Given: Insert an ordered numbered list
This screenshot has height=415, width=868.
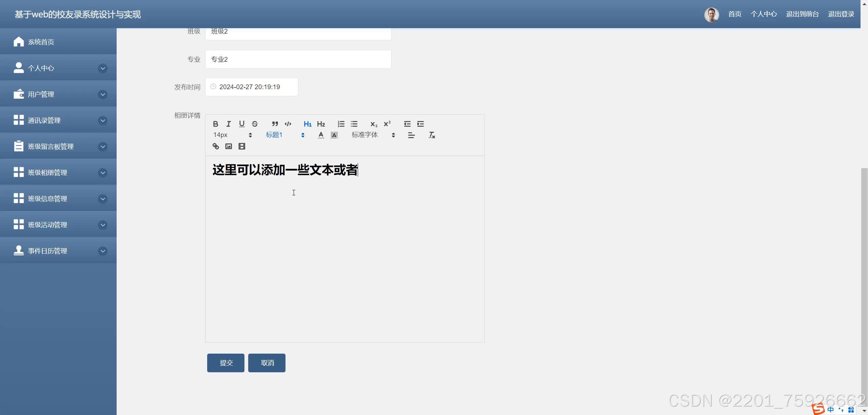Looking at the screenshot, I should click(341, 124).
